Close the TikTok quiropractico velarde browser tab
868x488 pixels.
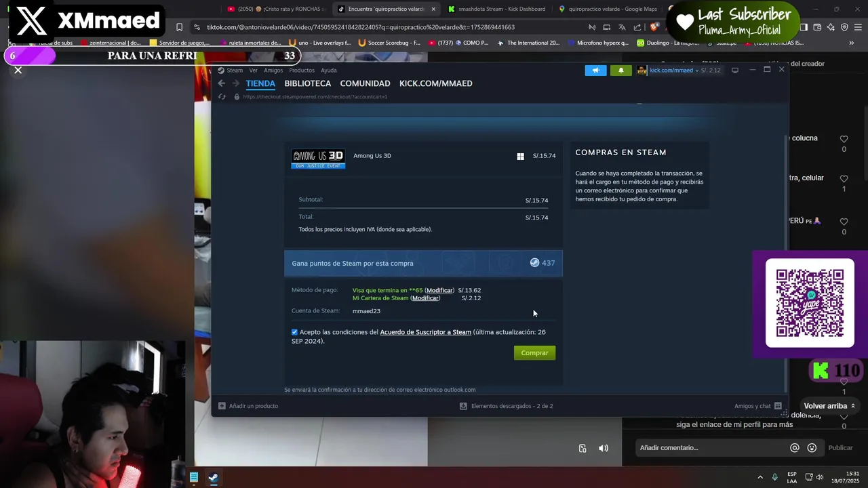click(433, 9)
